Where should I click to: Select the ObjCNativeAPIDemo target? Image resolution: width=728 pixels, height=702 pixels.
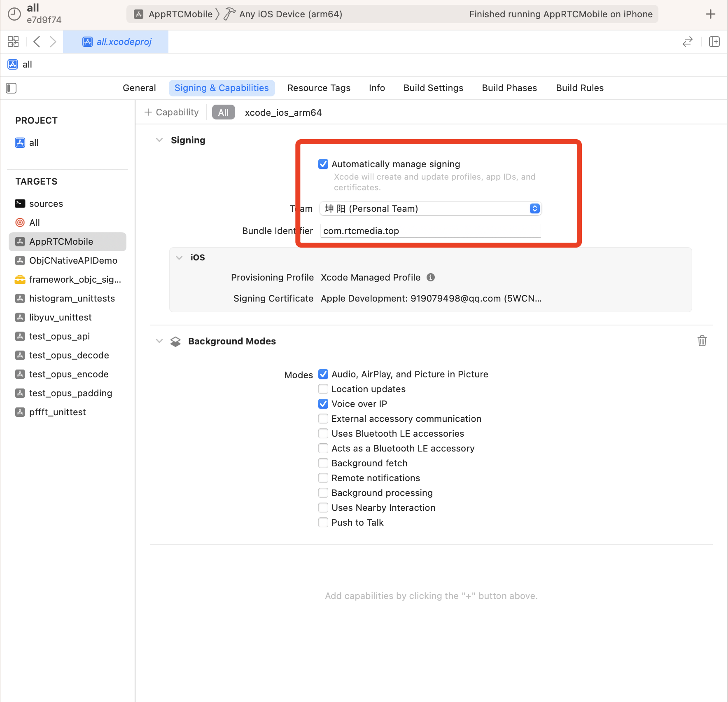tap(68, 260)
